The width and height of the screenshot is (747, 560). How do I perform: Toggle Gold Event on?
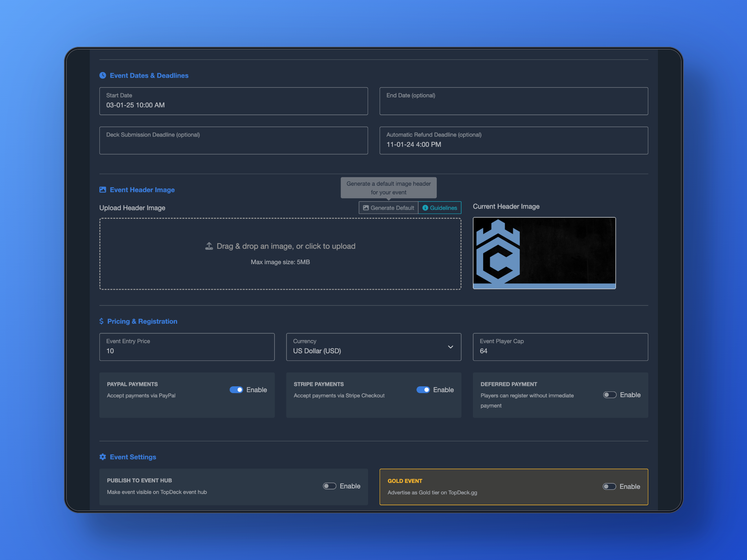pos(609,486)
